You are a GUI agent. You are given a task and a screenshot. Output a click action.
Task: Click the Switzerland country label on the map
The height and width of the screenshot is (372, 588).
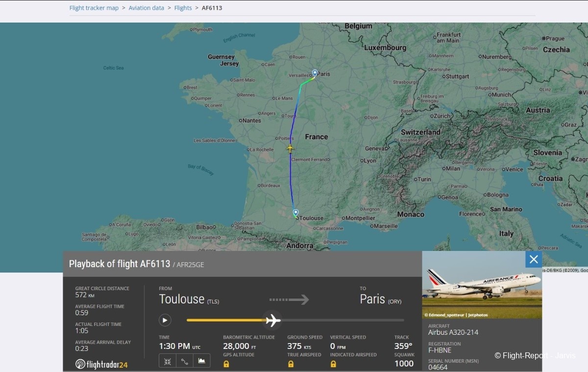pos(420,132)
